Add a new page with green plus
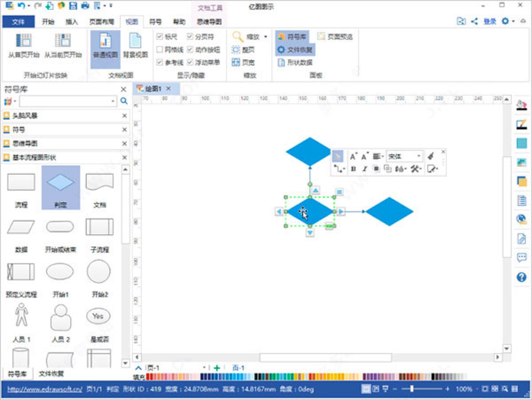The image size is (532, 400). click(217, 368)
